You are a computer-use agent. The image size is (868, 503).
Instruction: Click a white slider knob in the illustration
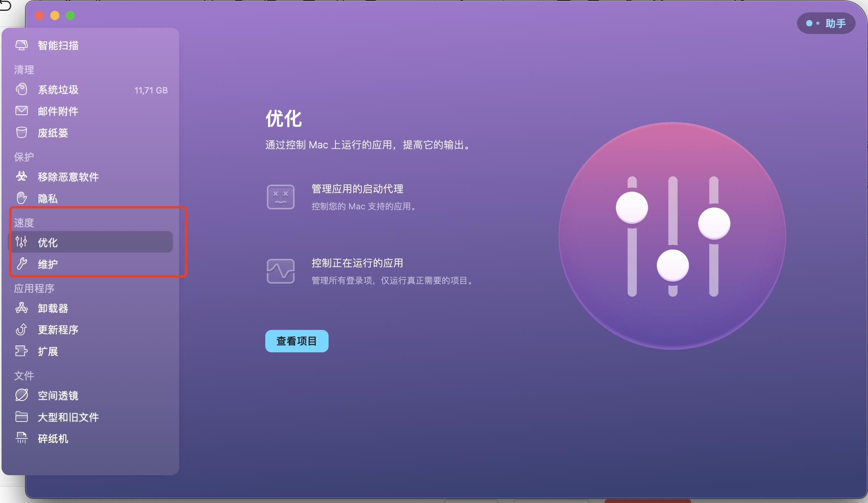click(632, 207)
